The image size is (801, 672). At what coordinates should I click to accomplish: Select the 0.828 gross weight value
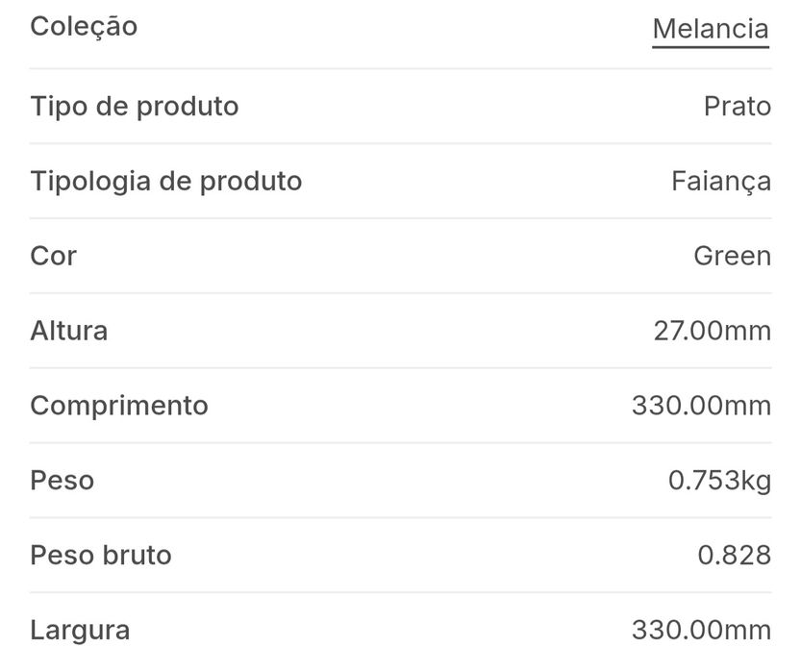734,555
